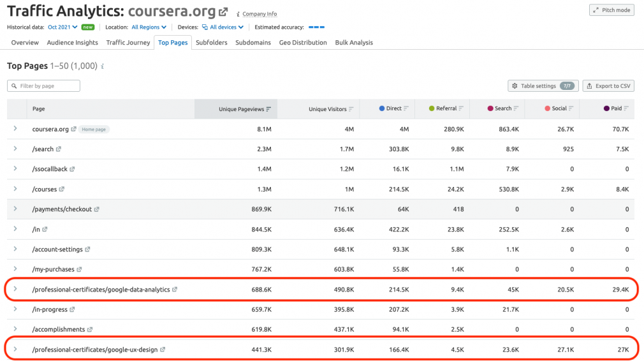Open the Oct 2021 historical data dropdown
644x361 pixels.
[x=62, y=27]
